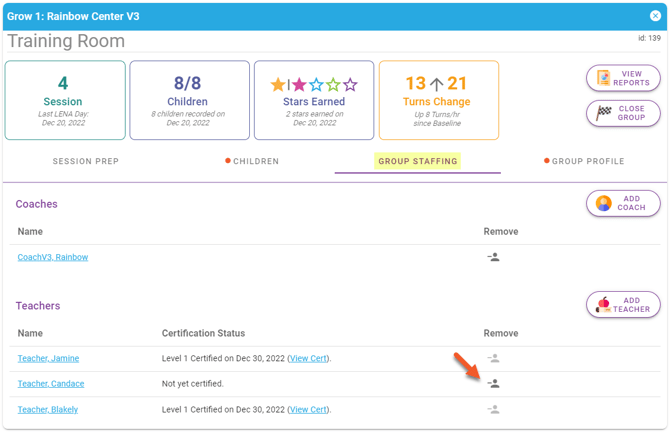
Task: Click remove icon for Teacher, Jamine
Action: (493, 358)
